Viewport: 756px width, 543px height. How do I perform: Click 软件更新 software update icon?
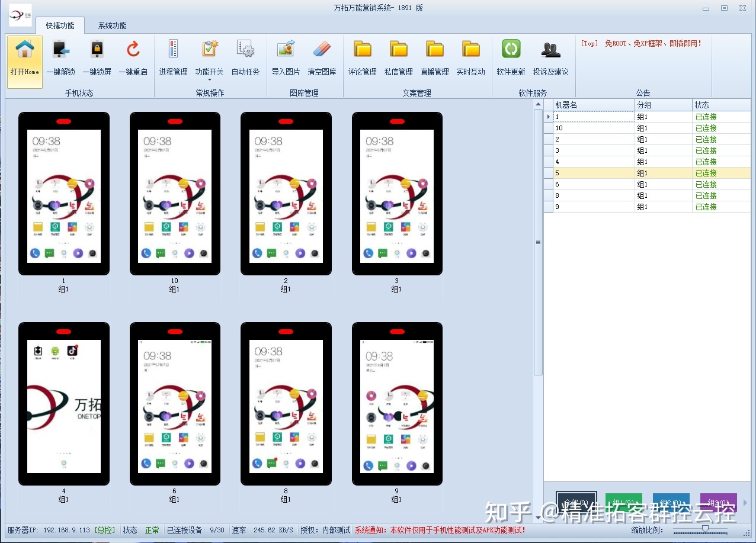pyautogui.click(x=511, y=50)
